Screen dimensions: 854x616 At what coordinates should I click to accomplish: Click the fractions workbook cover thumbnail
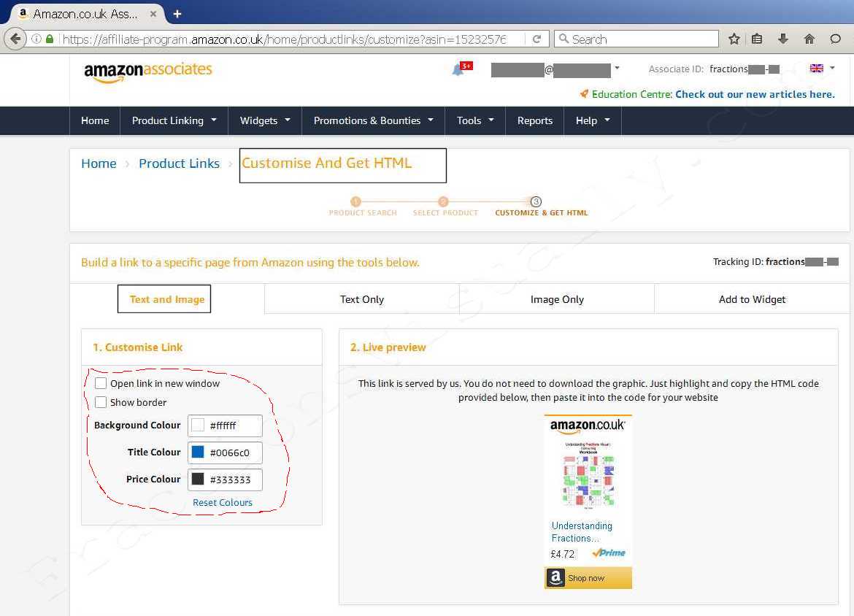tap(588, 475)
